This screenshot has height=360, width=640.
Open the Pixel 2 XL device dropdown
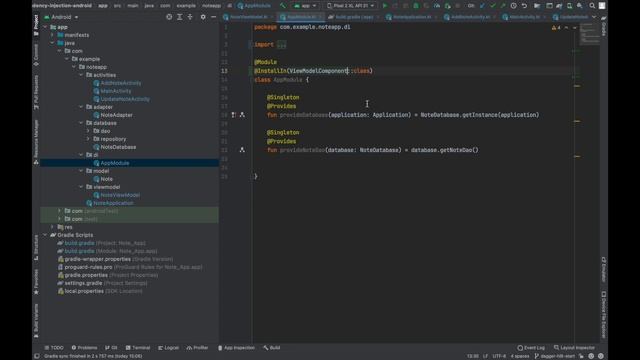(x=350, y=6)
